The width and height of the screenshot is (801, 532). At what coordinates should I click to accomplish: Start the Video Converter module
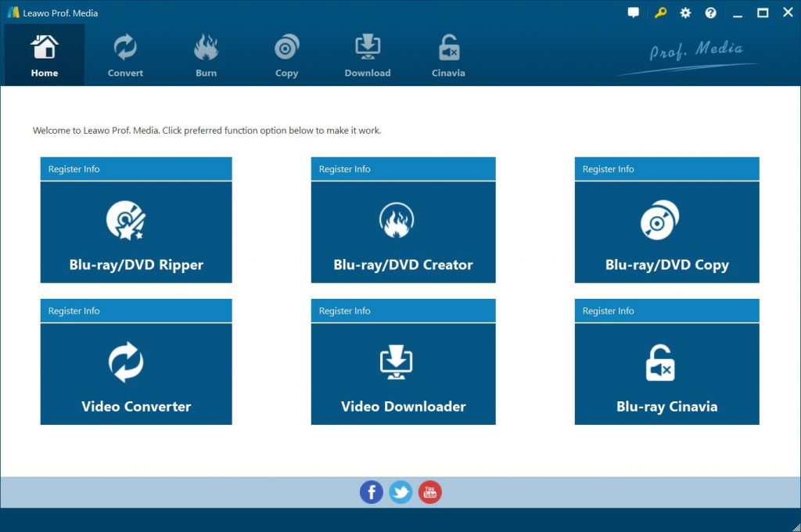(136, 374)
